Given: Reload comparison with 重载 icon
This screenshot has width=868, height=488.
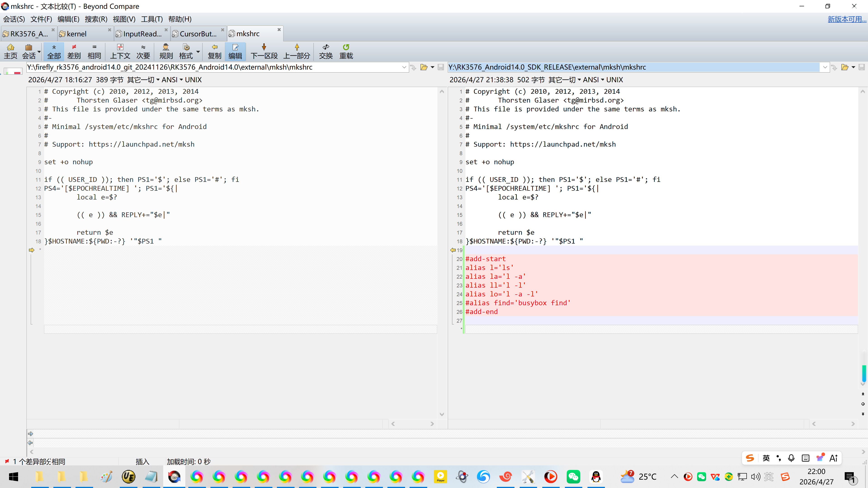Looking at the screenshot, I should [x=346, y=51].
